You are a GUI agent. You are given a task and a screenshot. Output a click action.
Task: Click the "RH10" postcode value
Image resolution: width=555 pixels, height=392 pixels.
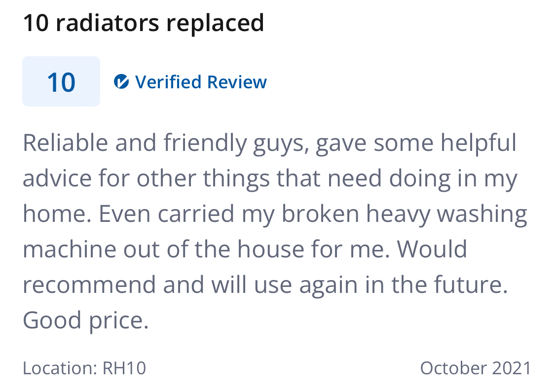pos(124,368)
